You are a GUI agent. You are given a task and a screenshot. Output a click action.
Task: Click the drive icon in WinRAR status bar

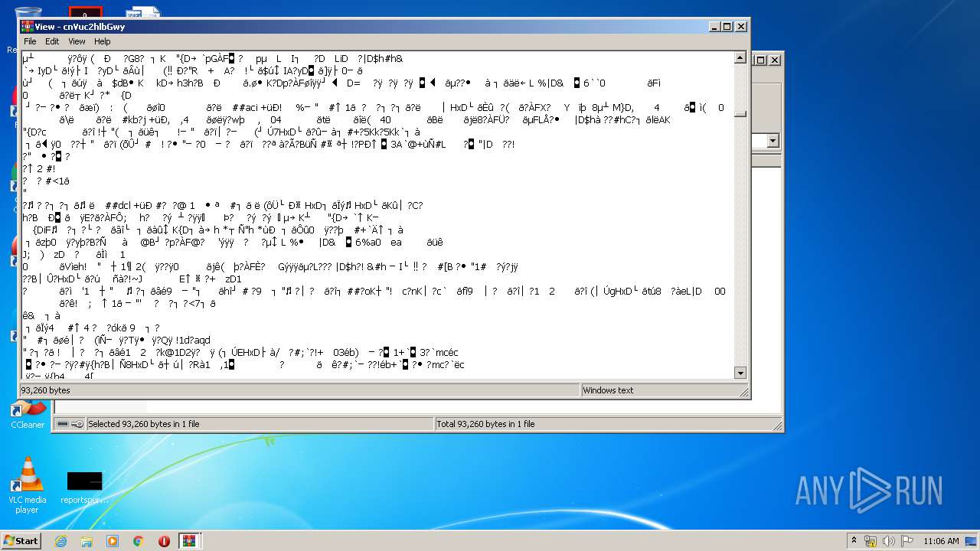(62, 424)
